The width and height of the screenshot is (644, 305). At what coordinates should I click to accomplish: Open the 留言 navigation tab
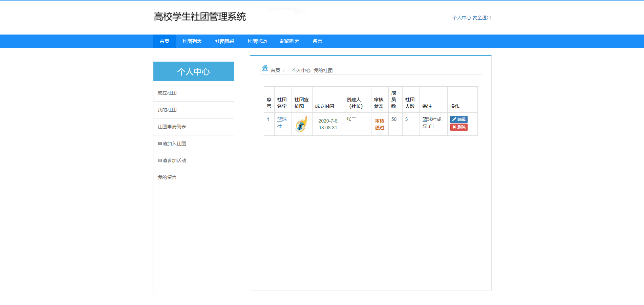318,41
